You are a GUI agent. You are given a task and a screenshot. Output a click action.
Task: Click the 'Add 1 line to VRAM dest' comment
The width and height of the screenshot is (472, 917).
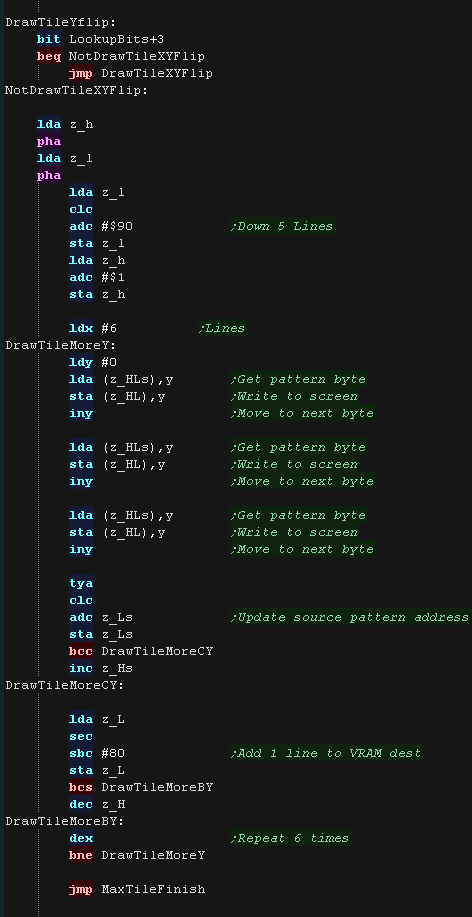(326, 753)
